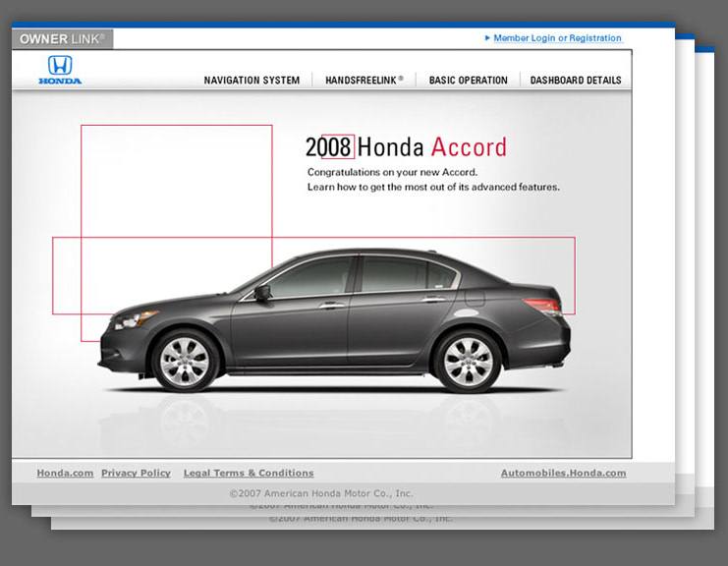Click "Congratulations on your new Accord." text
Screen dimensions: 728x566
(392, 172)
